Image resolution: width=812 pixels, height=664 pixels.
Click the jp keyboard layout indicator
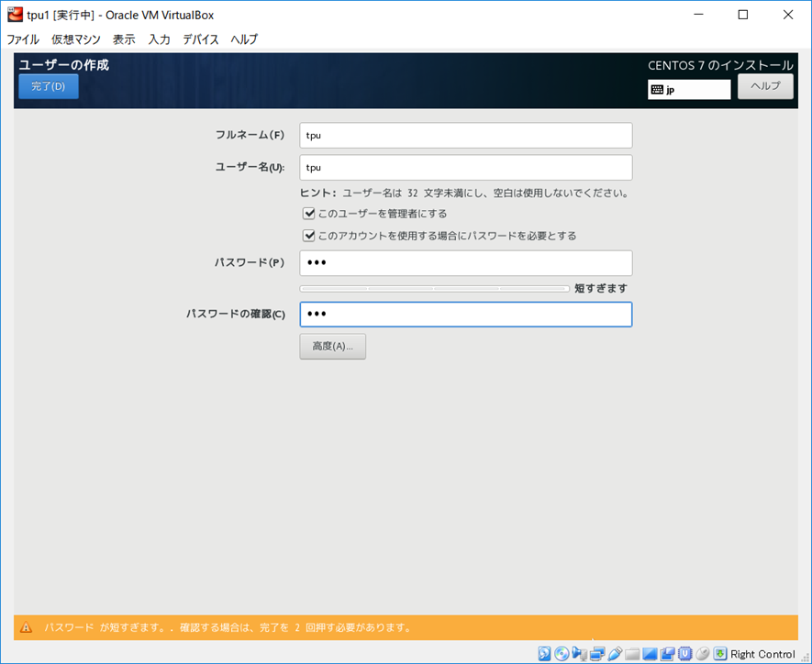coord(689,90)
